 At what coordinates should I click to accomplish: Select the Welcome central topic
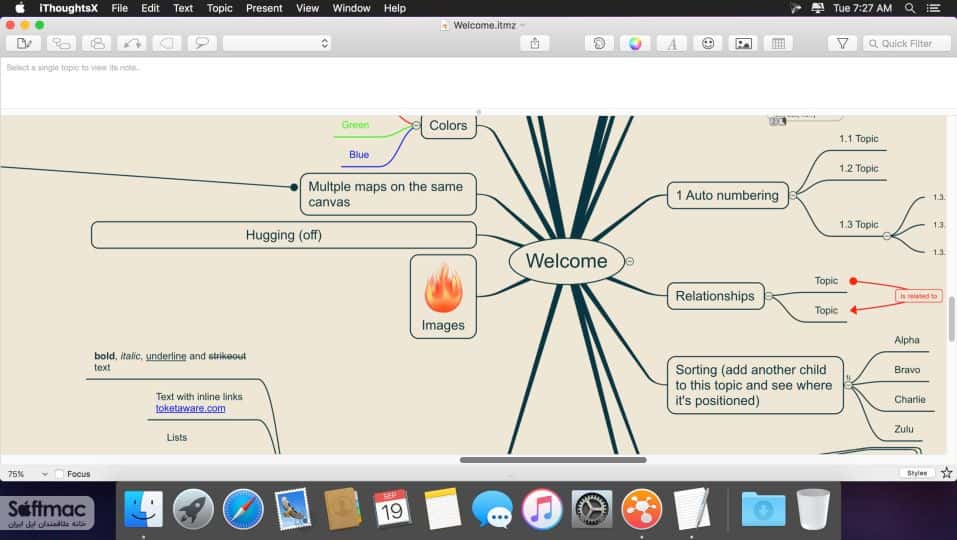pos(566,261)
